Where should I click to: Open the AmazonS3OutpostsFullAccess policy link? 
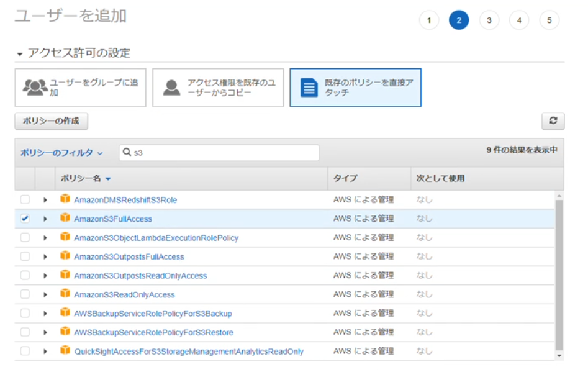[129, 257]
